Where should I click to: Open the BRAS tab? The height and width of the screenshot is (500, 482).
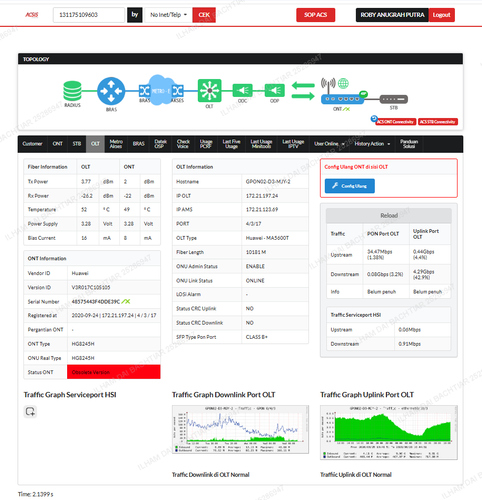pos(139,144)
